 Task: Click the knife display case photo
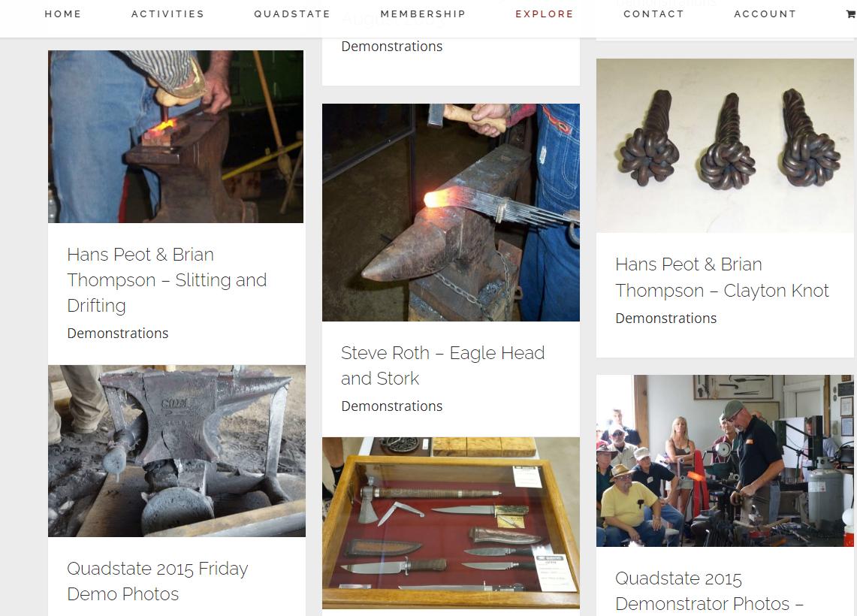click(x=451, y=523)
